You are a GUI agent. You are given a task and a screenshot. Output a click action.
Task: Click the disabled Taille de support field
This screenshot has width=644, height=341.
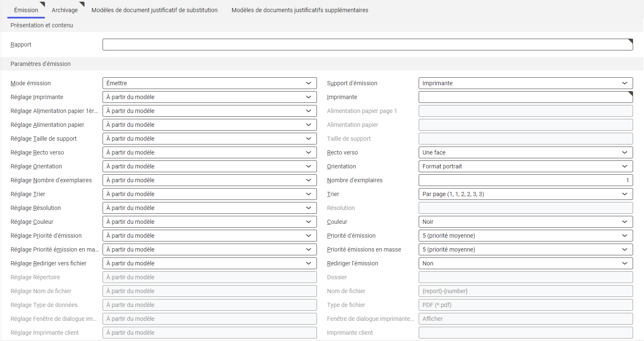(x=526, y=139)
